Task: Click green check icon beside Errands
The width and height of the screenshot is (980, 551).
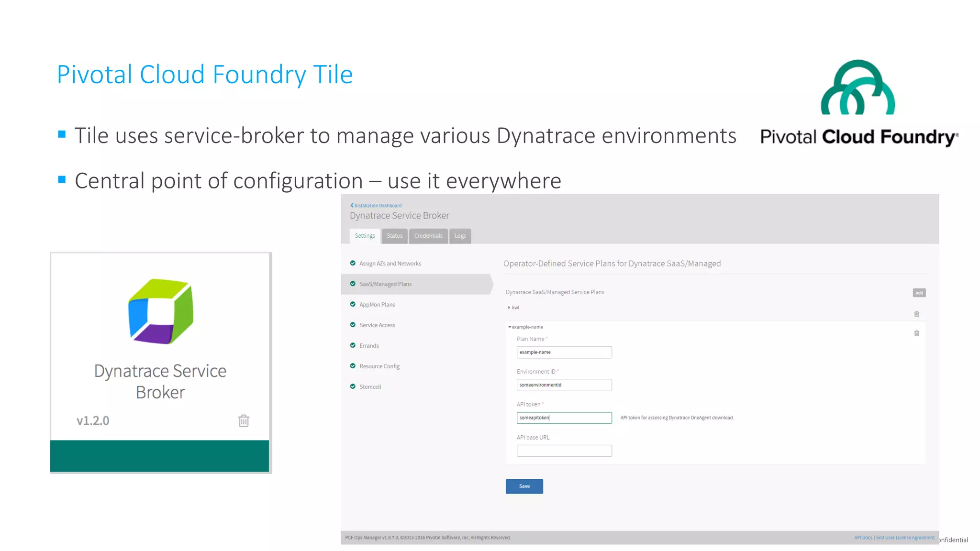Action: 353,345
